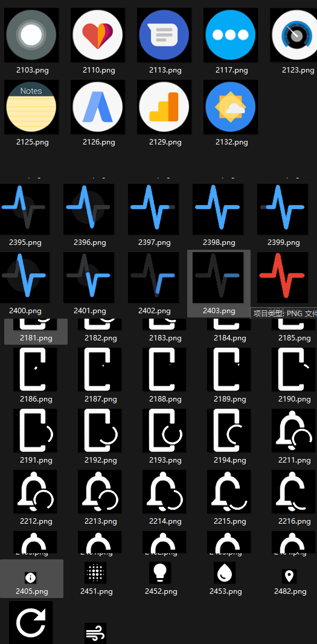Select the 2396.png pulse animation frame

pyautogui.click(x=89, y=209)
